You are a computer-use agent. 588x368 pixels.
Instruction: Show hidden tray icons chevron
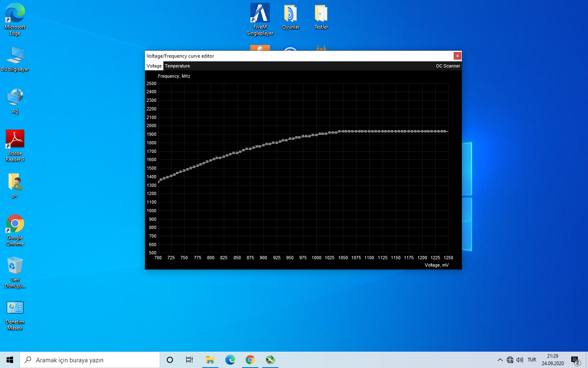coord(500,360)
